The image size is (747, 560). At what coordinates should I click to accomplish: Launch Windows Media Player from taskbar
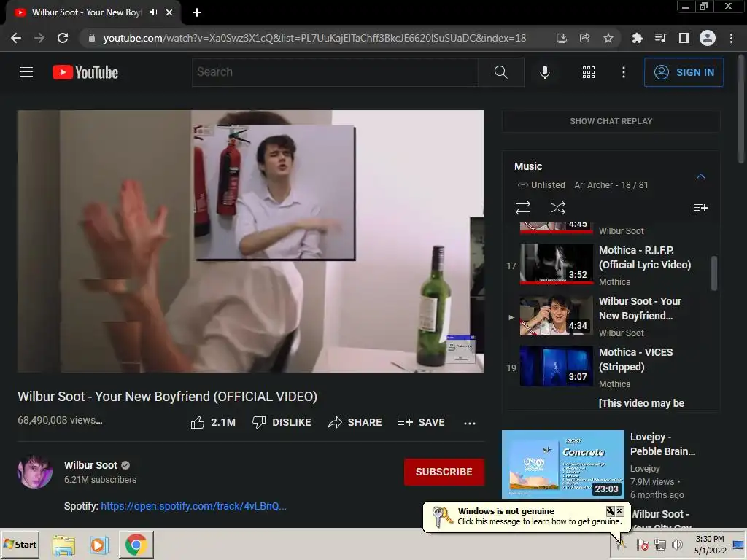pos(99,545)
